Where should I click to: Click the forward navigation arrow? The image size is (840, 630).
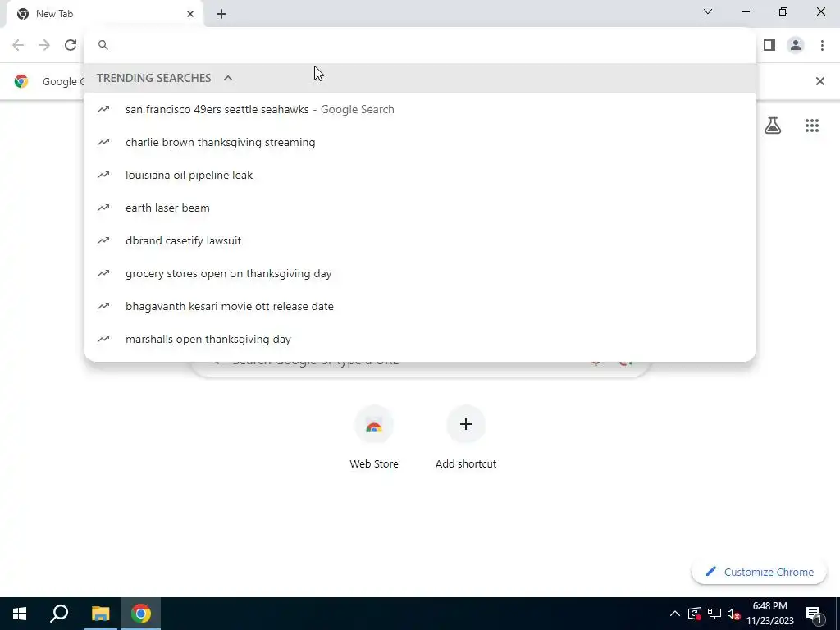(x=44, y=45)
